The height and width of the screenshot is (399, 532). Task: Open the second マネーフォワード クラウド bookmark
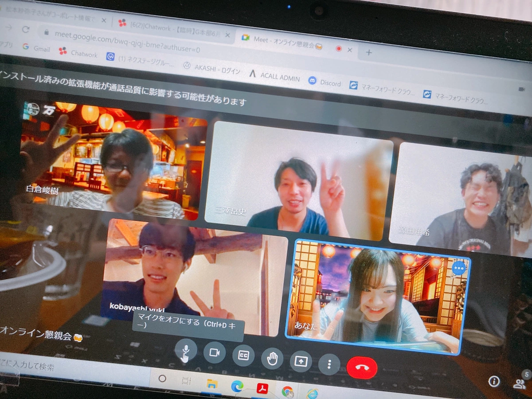tap(456, 98)
